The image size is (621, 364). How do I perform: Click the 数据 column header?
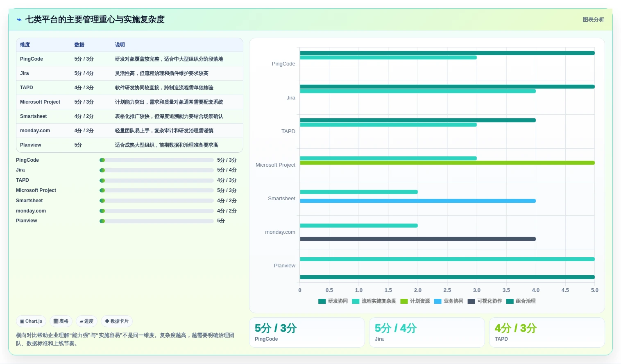pos(79,45)
